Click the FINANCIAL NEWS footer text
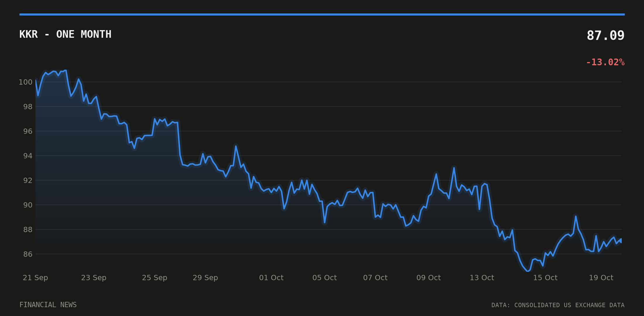 48,305
